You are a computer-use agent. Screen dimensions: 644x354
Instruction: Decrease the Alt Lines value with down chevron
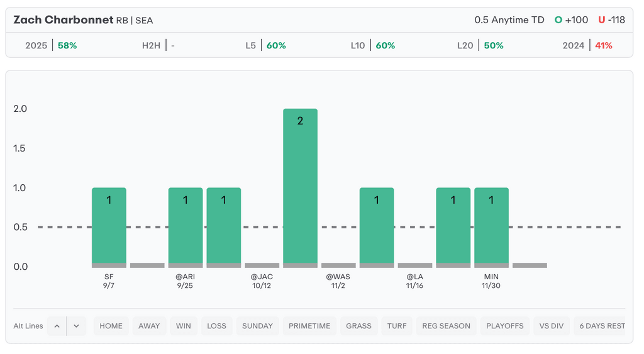76,326
